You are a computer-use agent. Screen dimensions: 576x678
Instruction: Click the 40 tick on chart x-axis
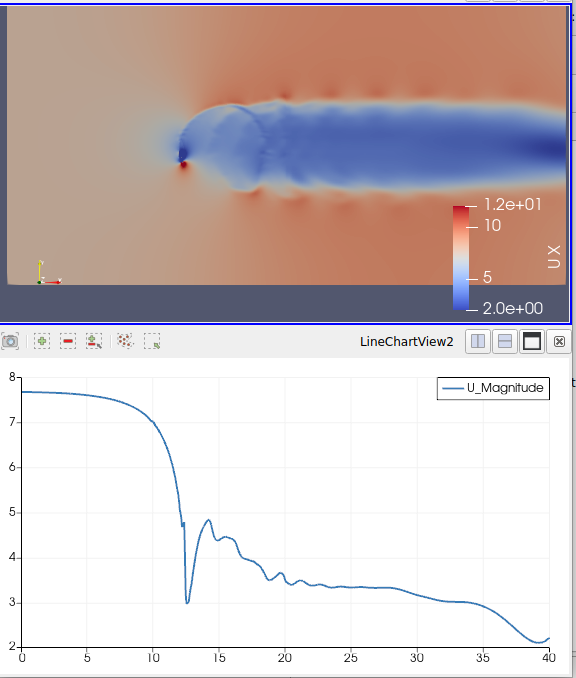(549, 658)
